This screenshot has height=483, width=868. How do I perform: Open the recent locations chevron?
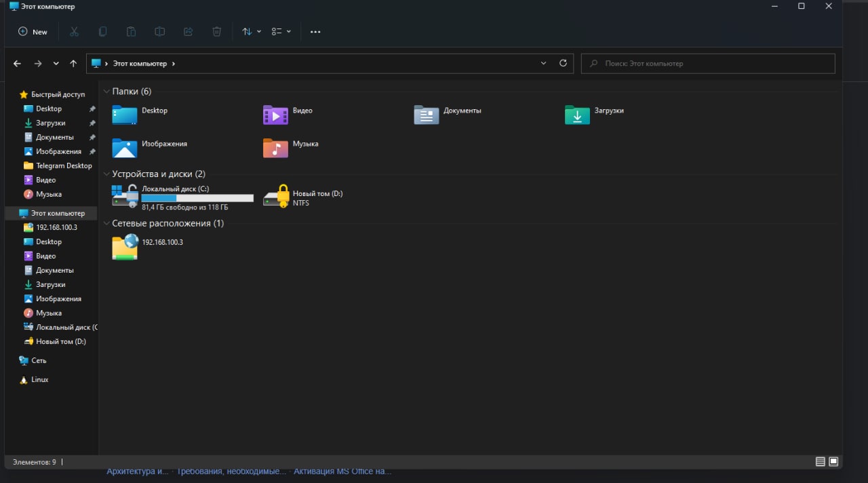pyautogui.click(x=56, y=64)
